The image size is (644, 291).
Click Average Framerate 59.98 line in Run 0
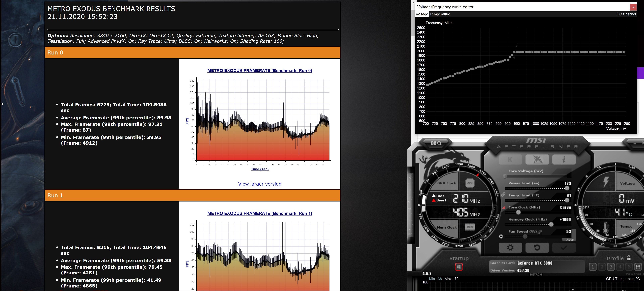116,118
